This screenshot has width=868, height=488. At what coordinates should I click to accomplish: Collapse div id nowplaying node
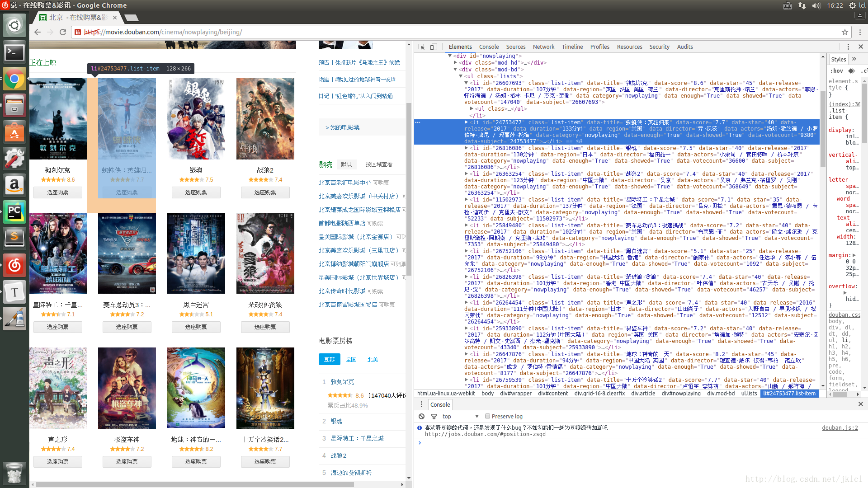[450, 56]
